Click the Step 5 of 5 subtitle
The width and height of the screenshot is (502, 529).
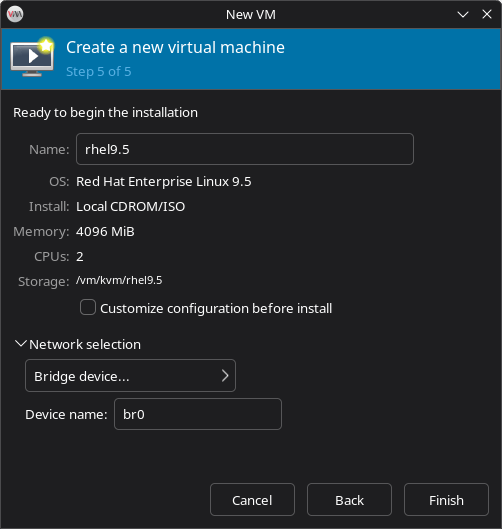click(99, 72)
